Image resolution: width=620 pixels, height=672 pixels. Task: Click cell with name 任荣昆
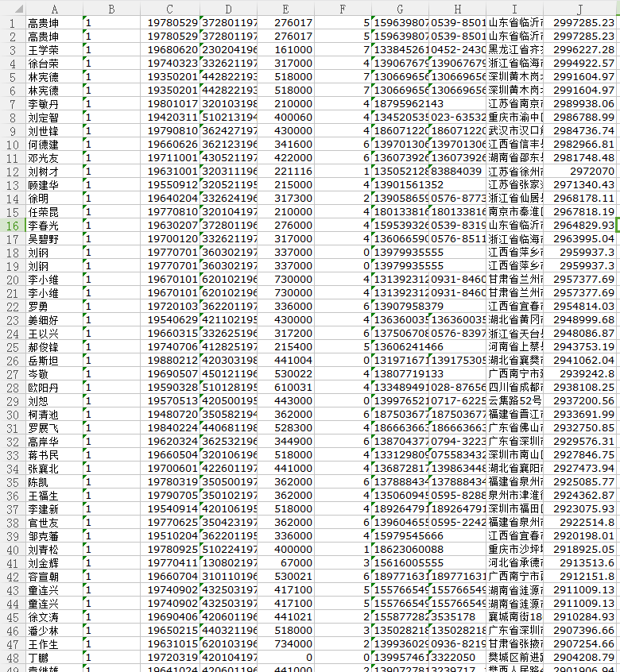coord(54,212)
